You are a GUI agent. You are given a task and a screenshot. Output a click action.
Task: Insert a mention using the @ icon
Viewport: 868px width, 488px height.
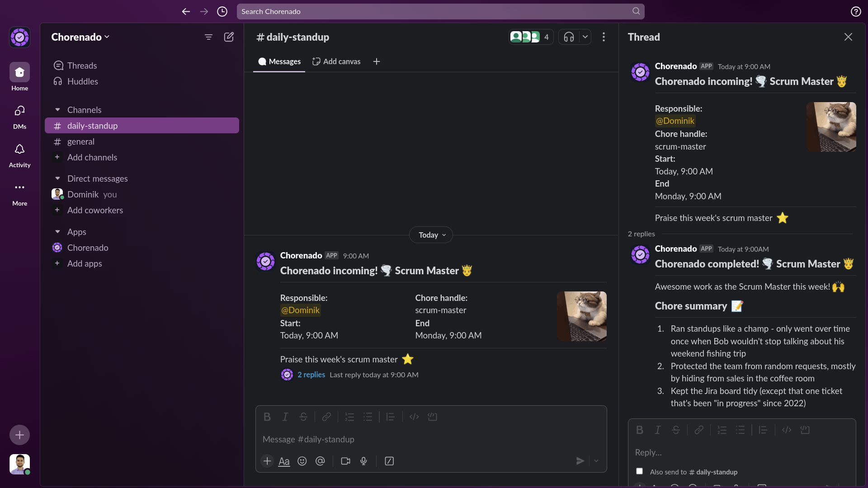(320, 461)
